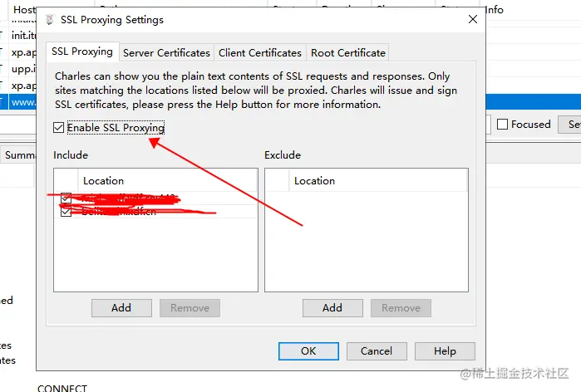
Task: Click Remove under the Exclude list
Action: 401,308
